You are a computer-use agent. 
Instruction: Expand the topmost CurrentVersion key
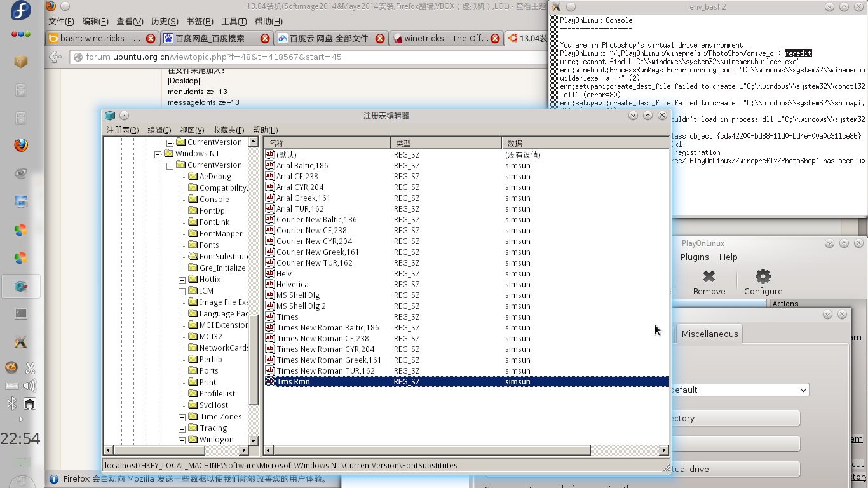click(x=170, y=142)
